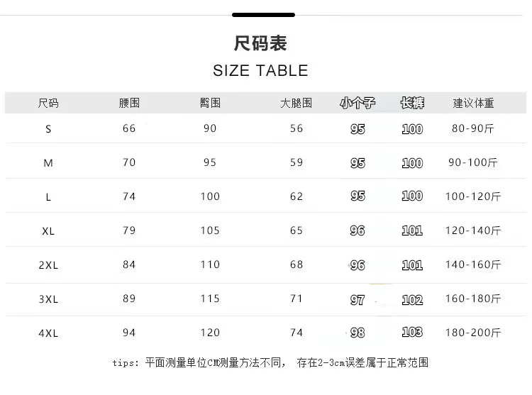Click the 80-90斤 weight cell
The height and width of the screenshot is (395, 532).
(x=473, y=129)
